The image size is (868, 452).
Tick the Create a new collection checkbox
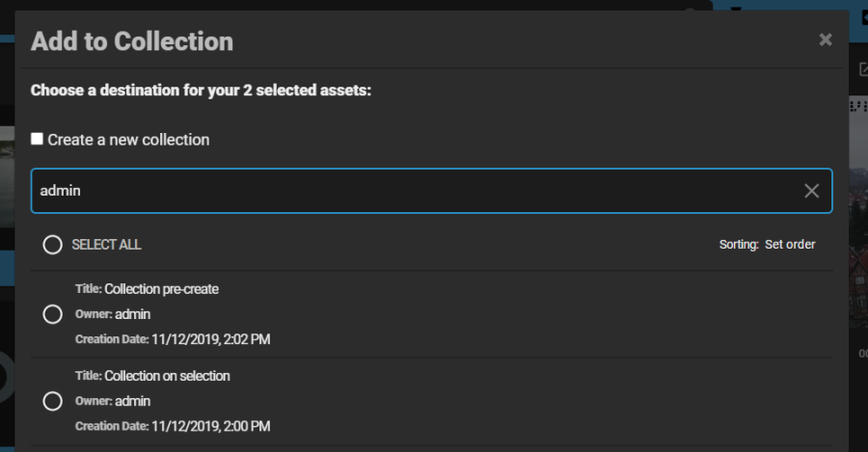pyautogui.click(x=37, y=139)
